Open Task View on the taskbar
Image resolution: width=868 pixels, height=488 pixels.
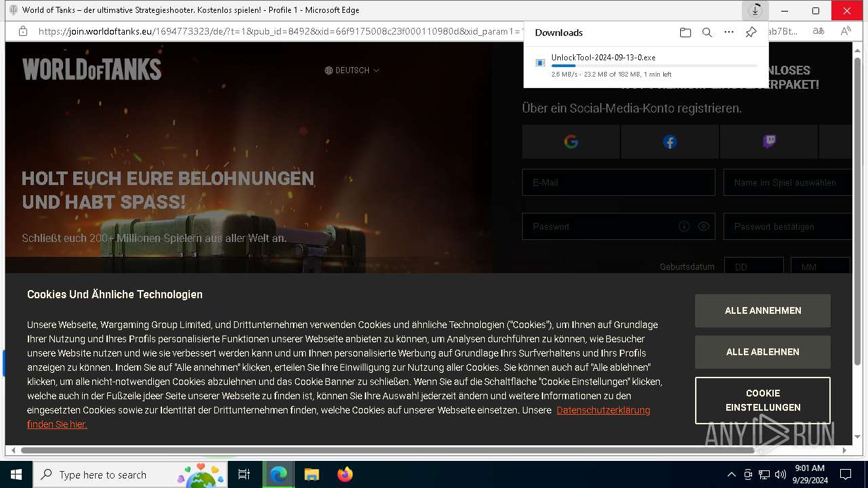(x=244, y=474)
